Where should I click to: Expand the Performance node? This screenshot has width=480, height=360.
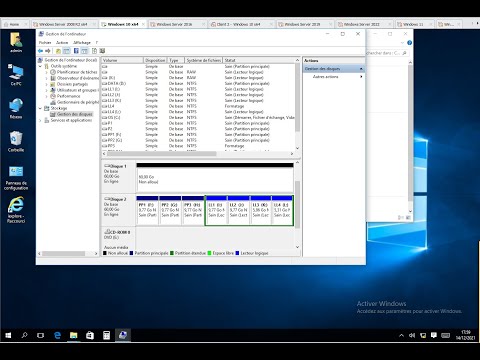(46, 96)
